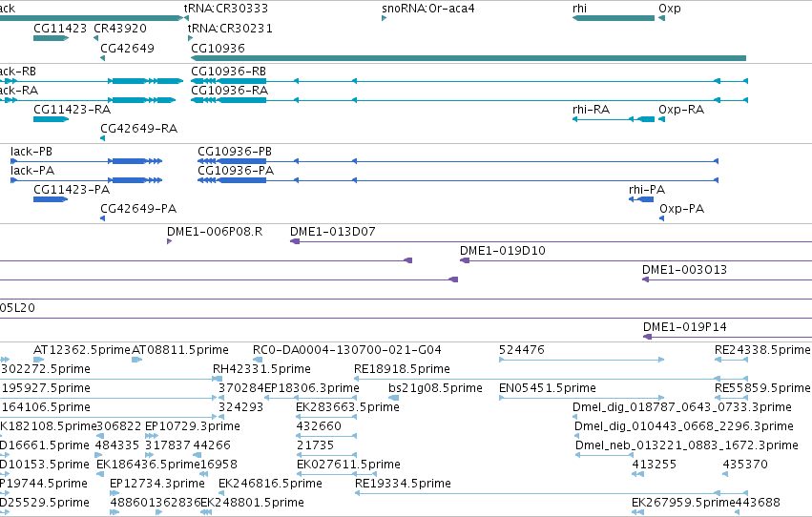Click the CG42649-RA transcript label
Viewport: 812px width, 517px height.
point(138,129)
